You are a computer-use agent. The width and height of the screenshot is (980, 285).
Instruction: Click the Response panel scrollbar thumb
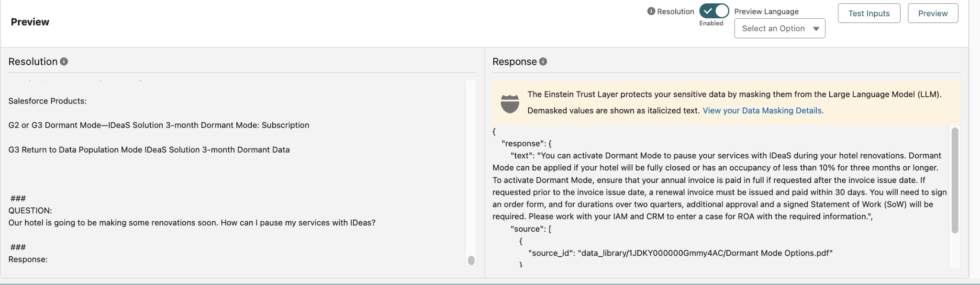[x=955, y=180]
